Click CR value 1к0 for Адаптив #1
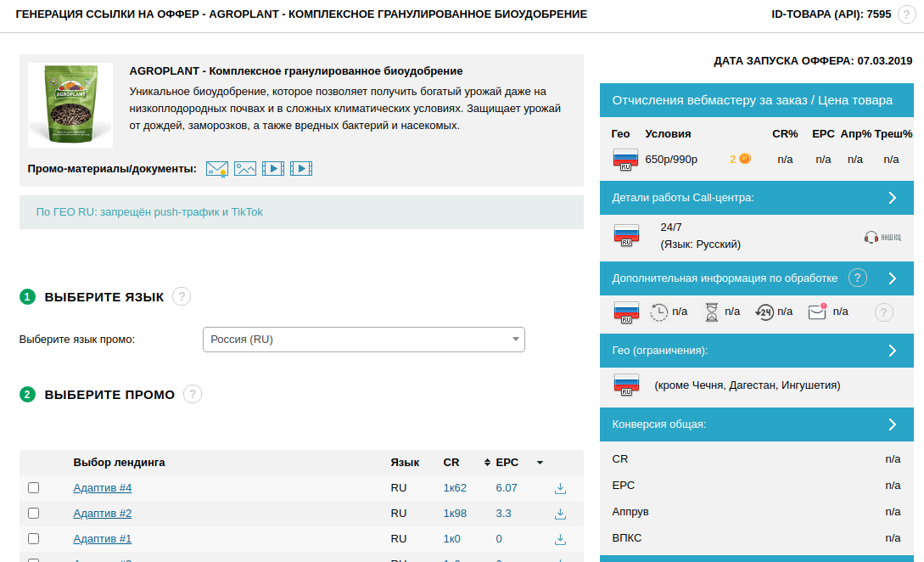 (452, 538)
